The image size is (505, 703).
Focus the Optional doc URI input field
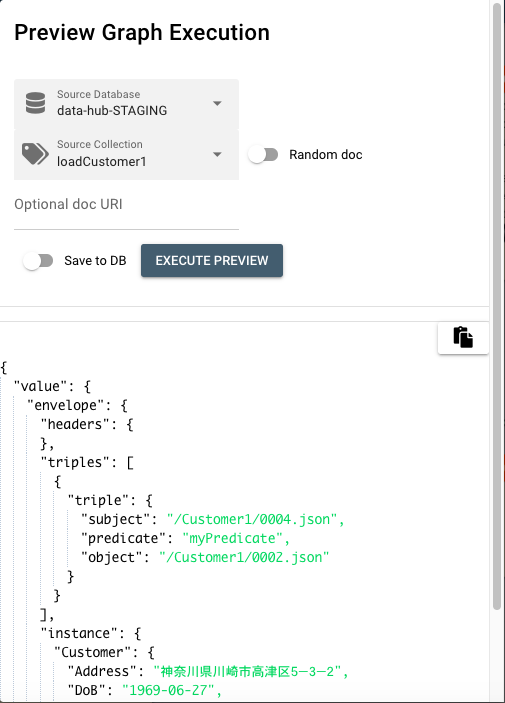126,210
